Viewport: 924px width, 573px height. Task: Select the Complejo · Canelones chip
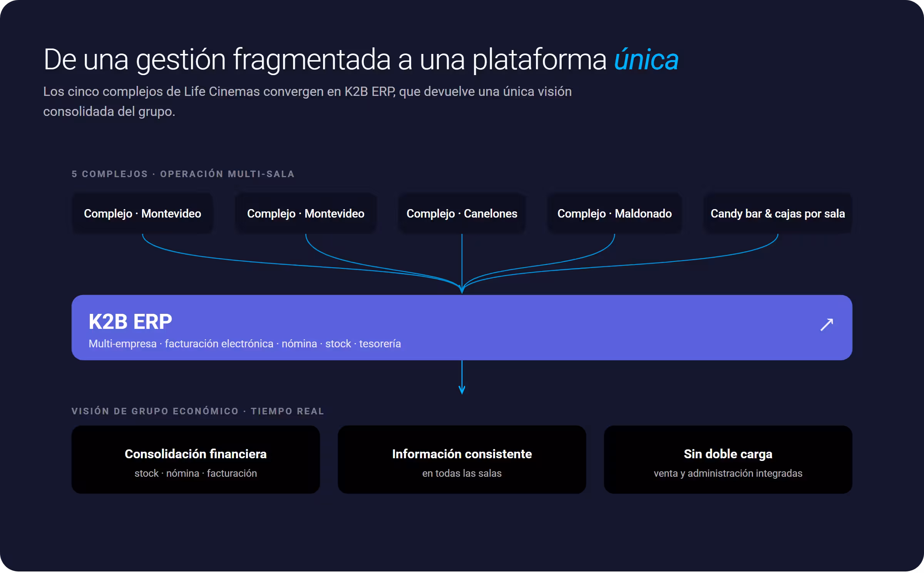[462, 213]
